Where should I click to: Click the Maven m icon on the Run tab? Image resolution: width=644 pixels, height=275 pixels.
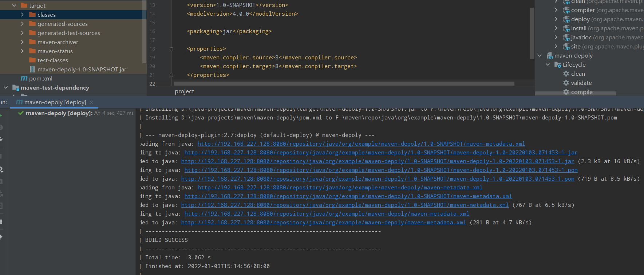click(x=19, y=102)
